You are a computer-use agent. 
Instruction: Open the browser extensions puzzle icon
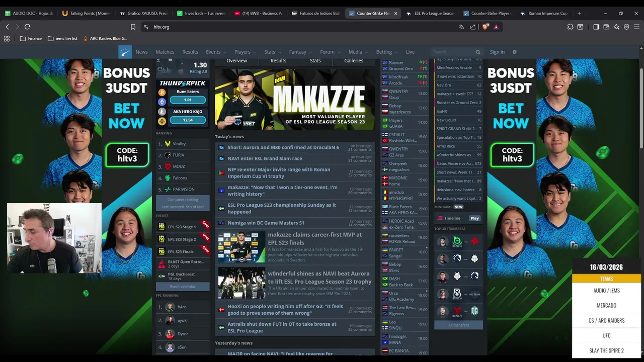click(570, 27)
